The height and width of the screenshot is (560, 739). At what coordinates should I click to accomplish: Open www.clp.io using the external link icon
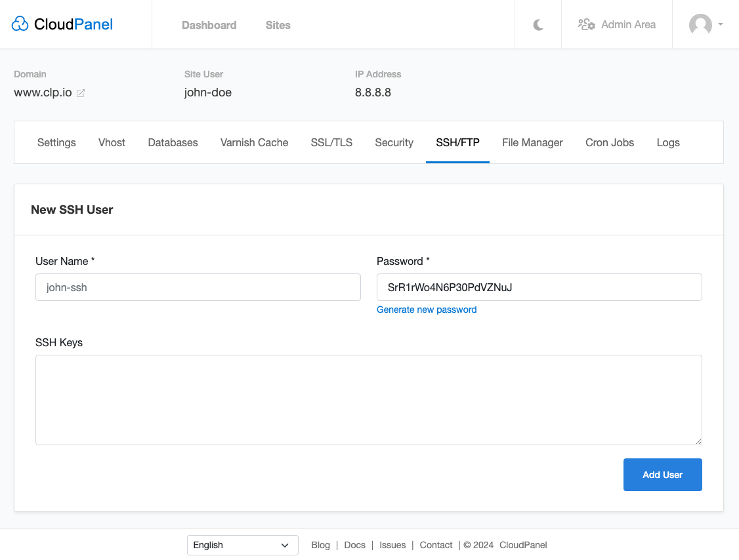81,93
